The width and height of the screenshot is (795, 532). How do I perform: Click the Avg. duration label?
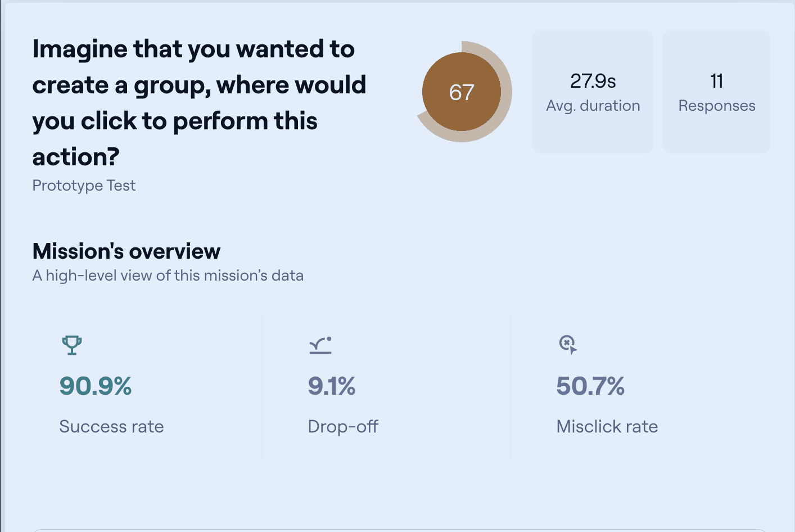(x=593, y=106)
